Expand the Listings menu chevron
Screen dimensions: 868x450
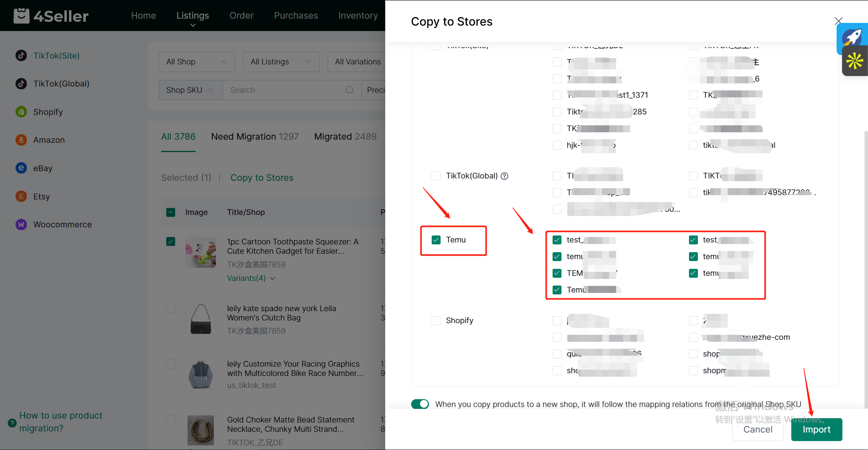coord(193,25)
